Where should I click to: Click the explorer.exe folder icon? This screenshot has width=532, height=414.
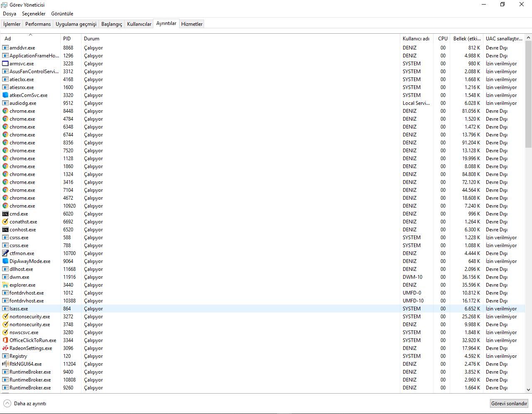[5, 285]
